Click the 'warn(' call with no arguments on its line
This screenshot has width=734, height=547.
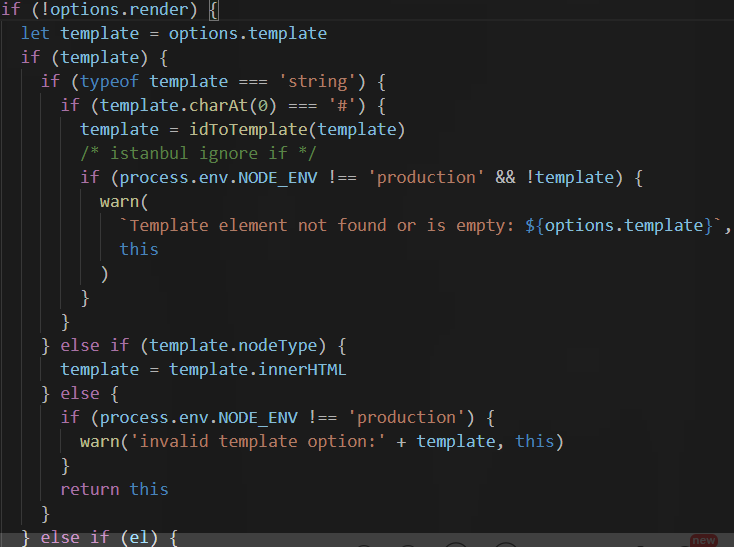click(124, 202)
